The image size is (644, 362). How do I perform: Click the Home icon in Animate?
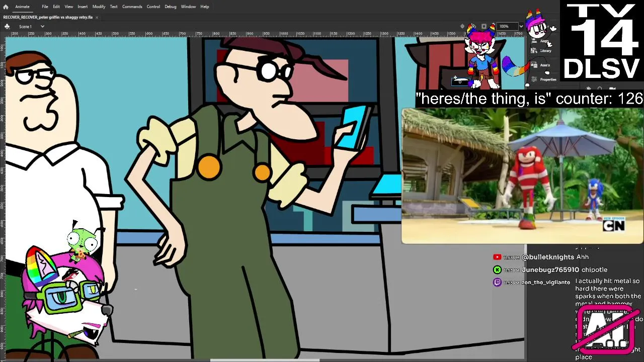pos(6,7)
